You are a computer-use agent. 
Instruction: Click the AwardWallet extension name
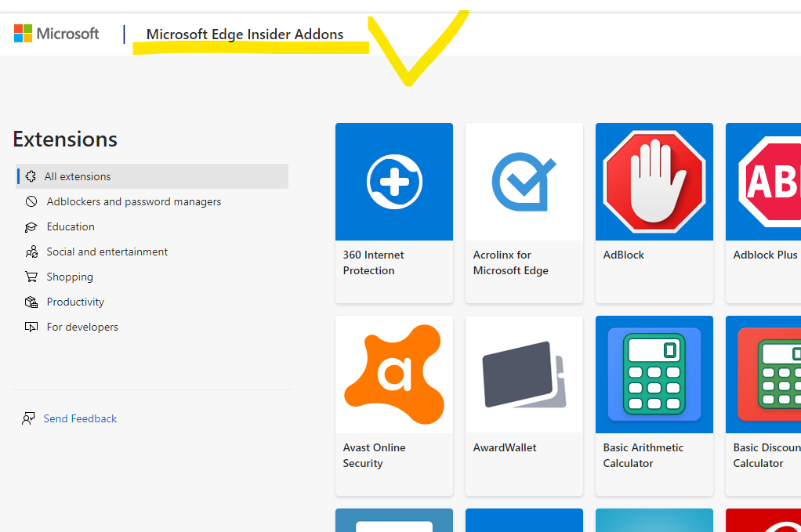(505, 447)
